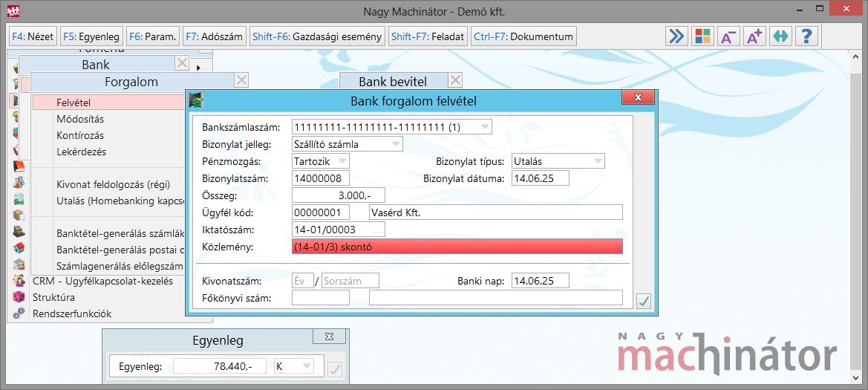Image resolution: width=868 pixels, height=390 pixels.
Task: Open help with the question mark icon
Action: (806, 36)
